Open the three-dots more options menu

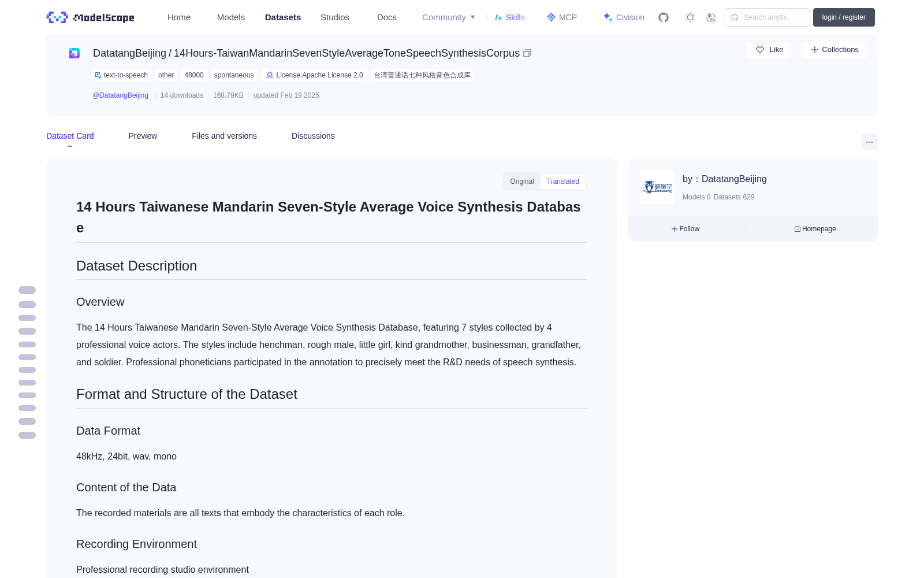coord(869,142)
